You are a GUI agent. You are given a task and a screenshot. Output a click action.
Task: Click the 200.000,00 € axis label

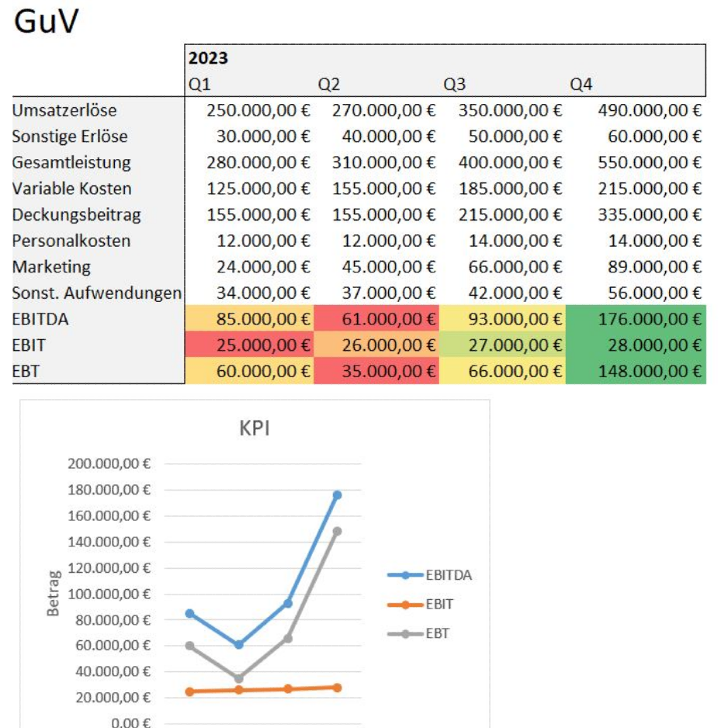tap(109, 464)
